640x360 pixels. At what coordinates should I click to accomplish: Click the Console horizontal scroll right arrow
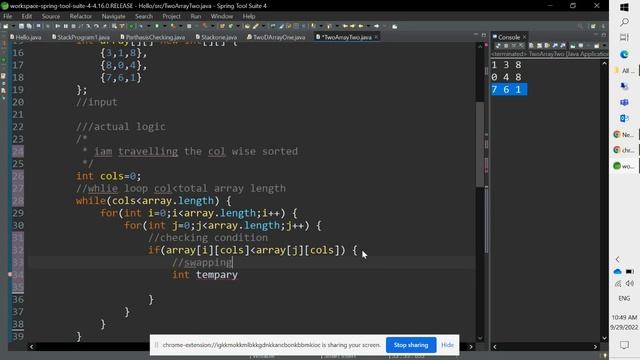coord(595,347)
